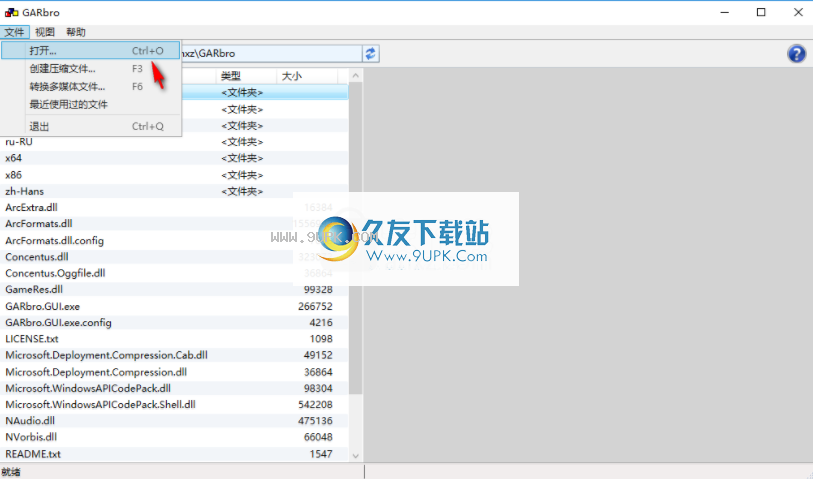Close the GARbro window

(798, 12)
